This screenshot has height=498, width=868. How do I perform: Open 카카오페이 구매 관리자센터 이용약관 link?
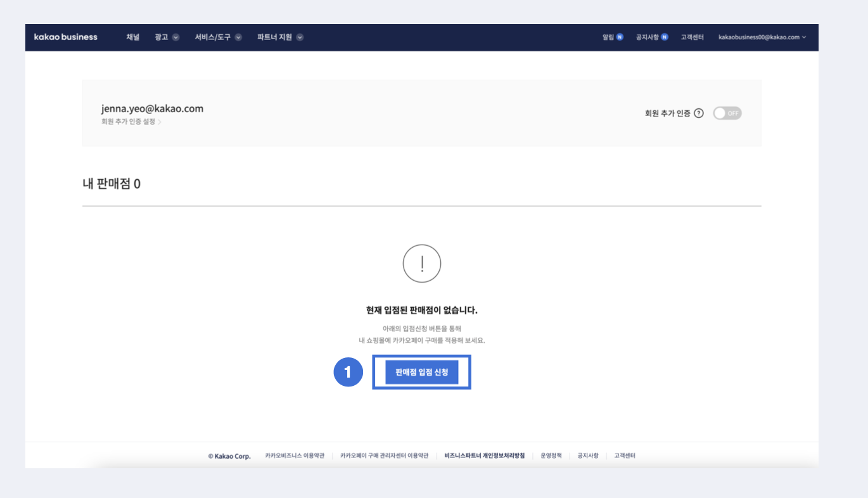[x=384, y=456]
